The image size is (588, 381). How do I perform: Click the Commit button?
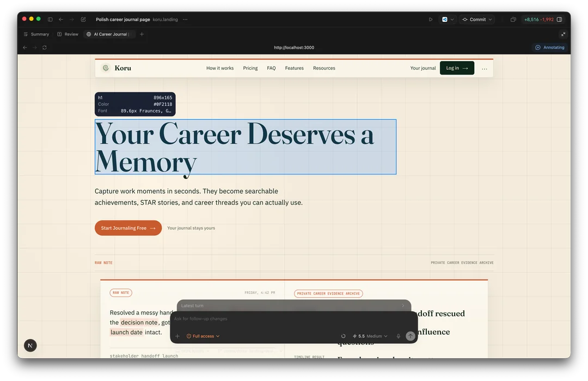tap(474, 20)
